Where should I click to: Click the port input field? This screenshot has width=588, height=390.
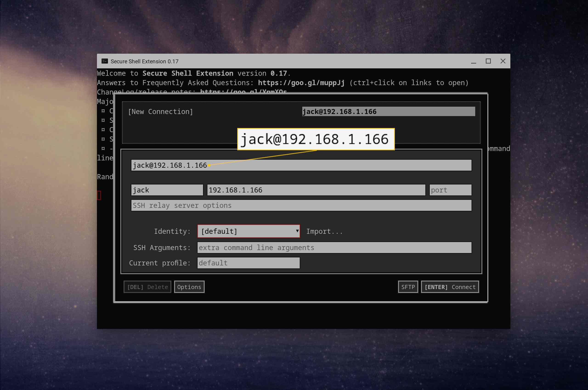click(x=450, y=190)
